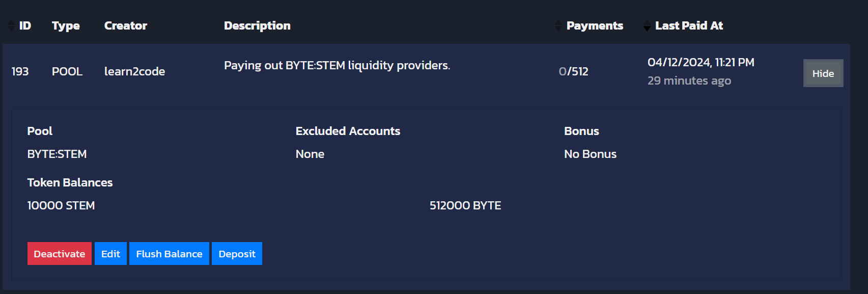
Task: Click the row ID 193
Action: click(20, 71)
